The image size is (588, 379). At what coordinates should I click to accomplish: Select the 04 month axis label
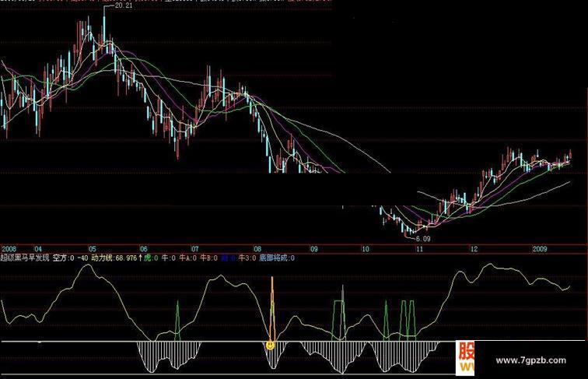click(x=38, y=249)
